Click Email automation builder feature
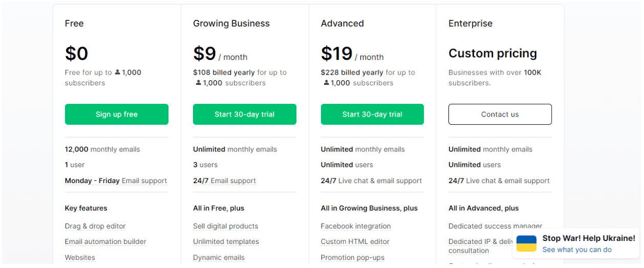Viewport: 644px width, 268px height. tap(105, 241)
